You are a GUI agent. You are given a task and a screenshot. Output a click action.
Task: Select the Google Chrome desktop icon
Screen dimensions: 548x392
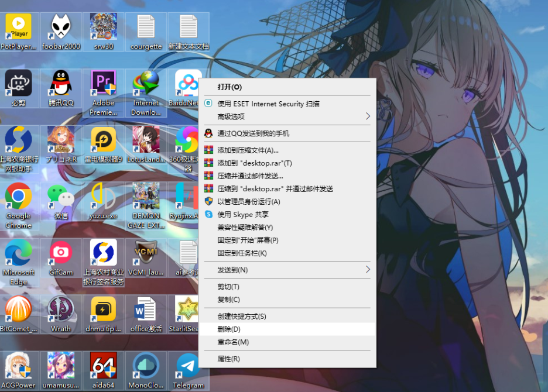pyautogui.click(x=19, y=206)
